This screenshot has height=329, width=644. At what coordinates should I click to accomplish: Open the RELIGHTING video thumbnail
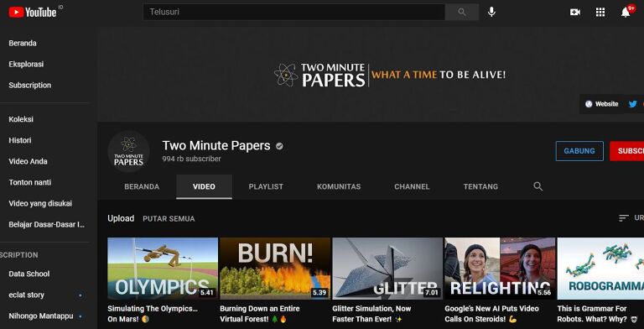pyautogui.click(x=500, y=268)
